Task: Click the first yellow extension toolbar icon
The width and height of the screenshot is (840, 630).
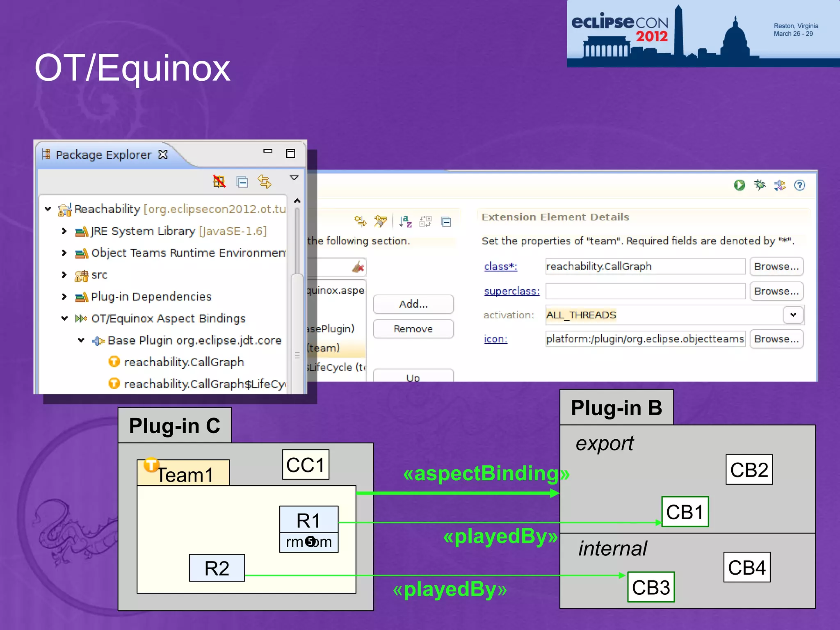Action: coord(361,221)
